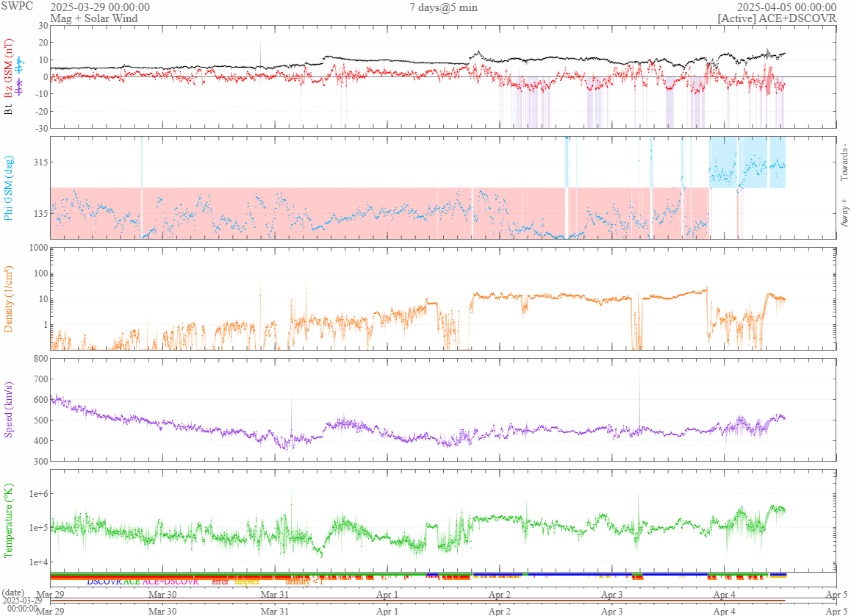Viewport: 851px width, 616px height.
Task: Toggle the Bt series label
Action: coord(8,110)
